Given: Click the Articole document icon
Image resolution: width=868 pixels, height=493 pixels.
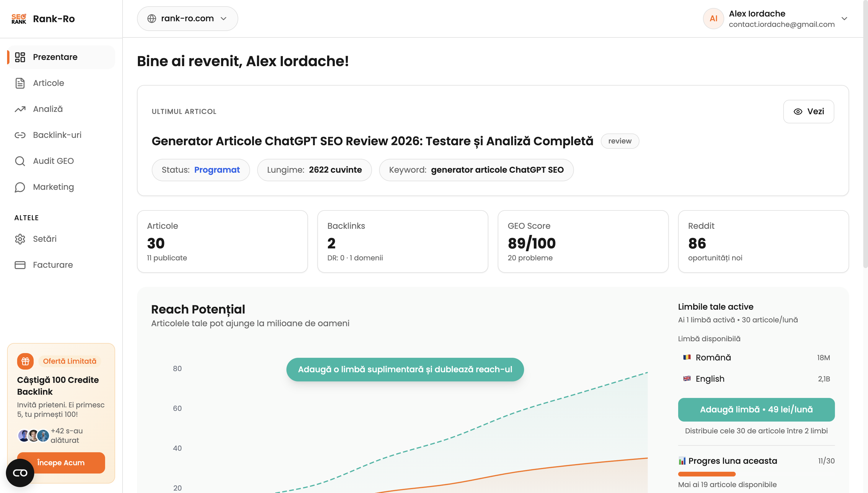Looking at the screenshot, I should tap(20, 83).
